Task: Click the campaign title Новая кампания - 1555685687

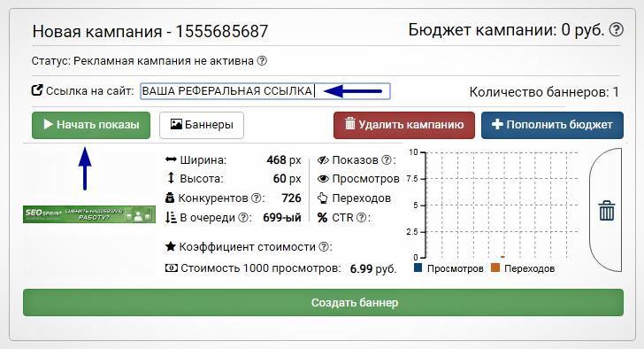Action: coord(149,31)
